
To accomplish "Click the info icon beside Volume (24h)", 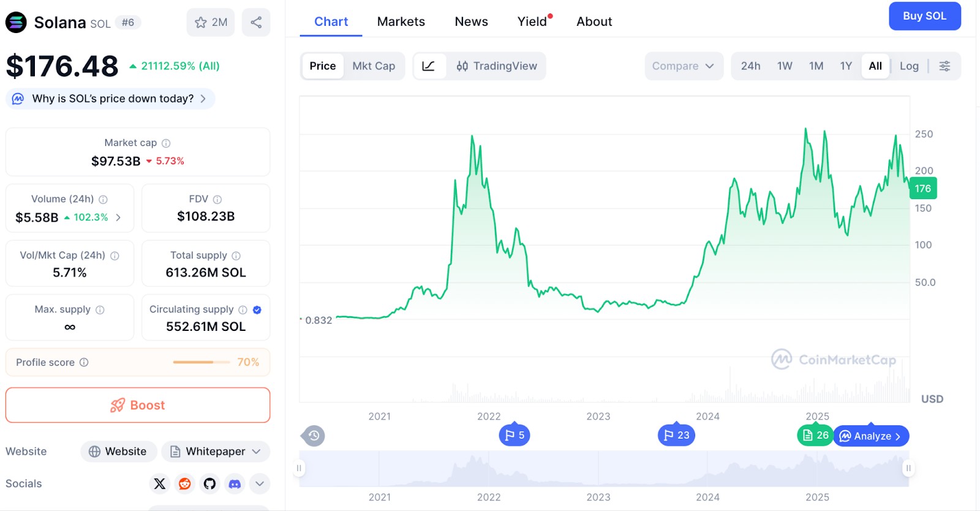I will click(104, 200).
